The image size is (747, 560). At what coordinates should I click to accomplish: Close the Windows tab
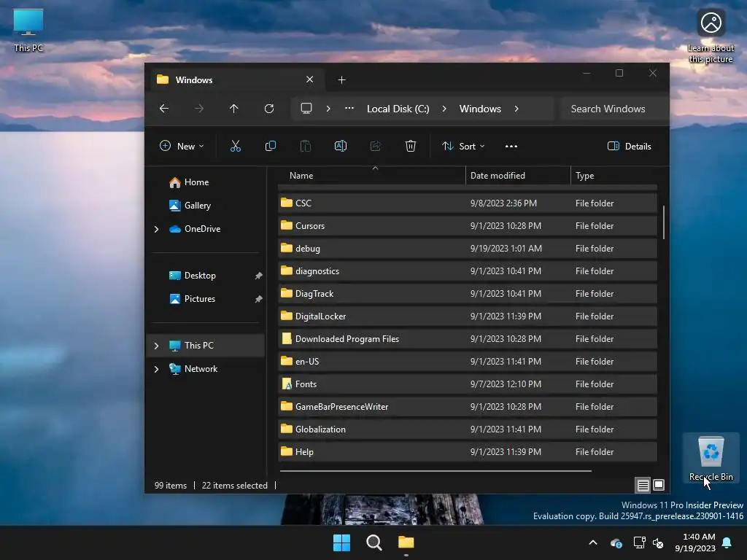309,79
